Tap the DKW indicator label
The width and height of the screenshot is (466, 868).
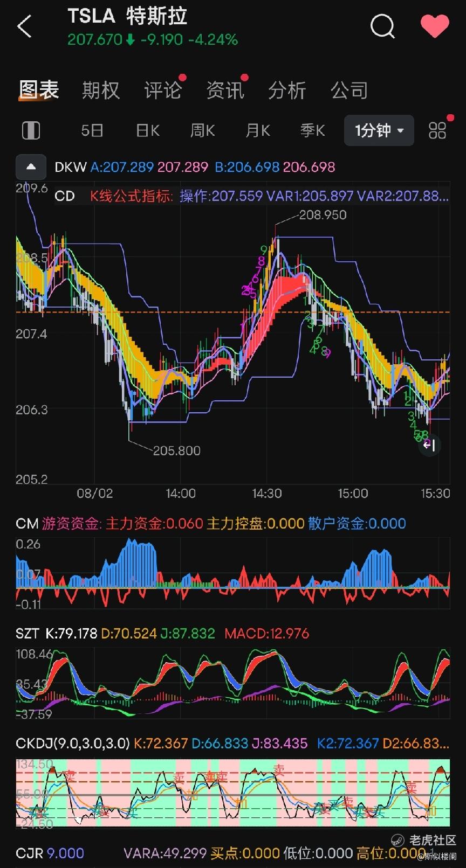tap(71, 167)
